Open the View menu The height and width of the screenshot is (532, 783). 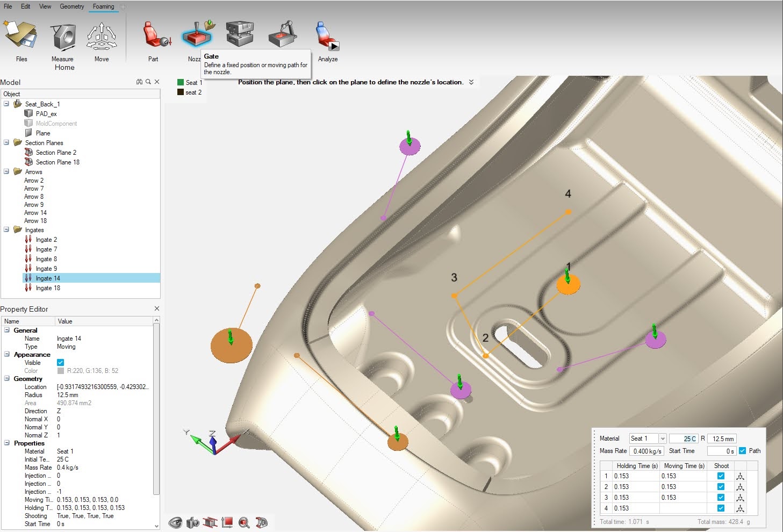point(45,6)
